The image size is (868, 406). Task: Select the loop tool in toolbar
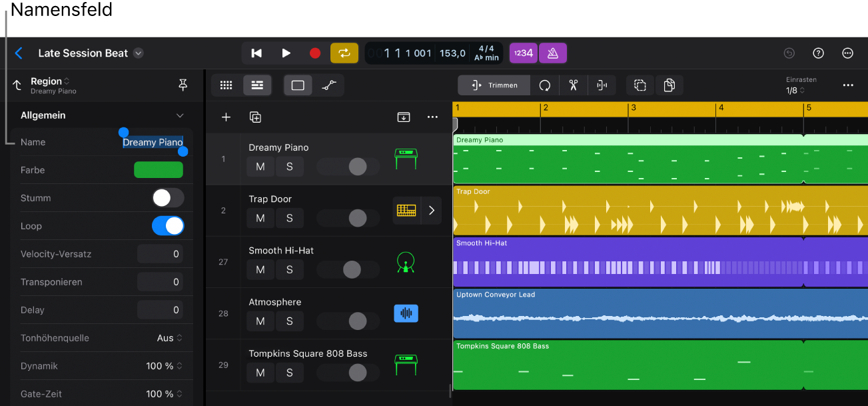(x=545, y=85)
